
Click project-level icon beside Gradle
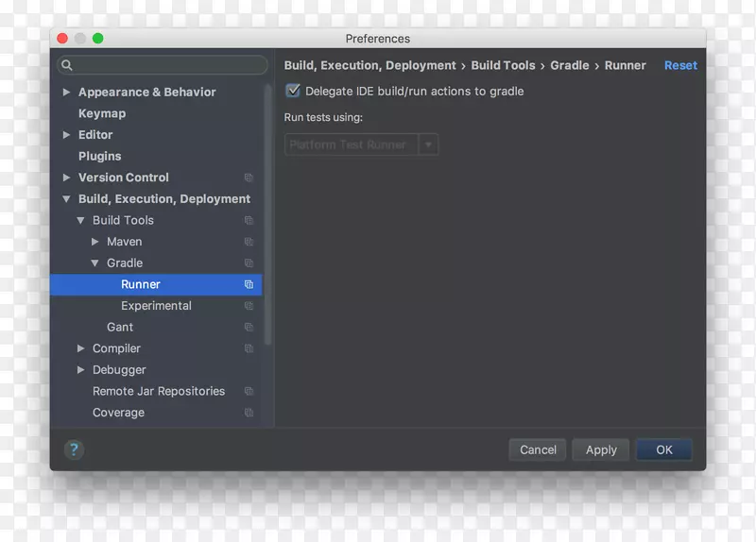[x=249, y=263]
